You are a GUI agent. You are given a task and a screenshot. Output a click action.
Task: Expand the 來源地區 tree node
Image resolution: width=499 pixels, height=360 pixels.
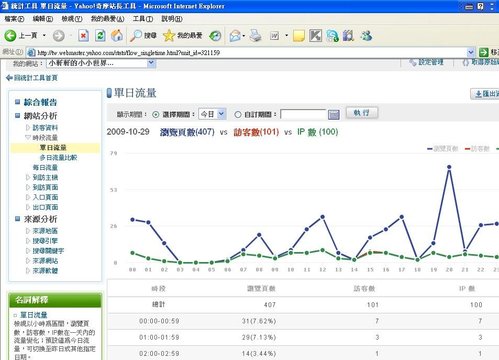click(28, 231)
